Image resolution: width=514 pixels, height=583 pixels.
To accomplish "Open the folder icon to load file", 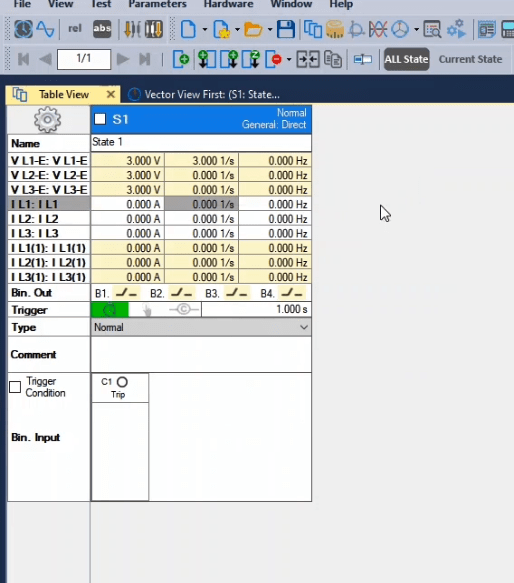I will (253, 29).
